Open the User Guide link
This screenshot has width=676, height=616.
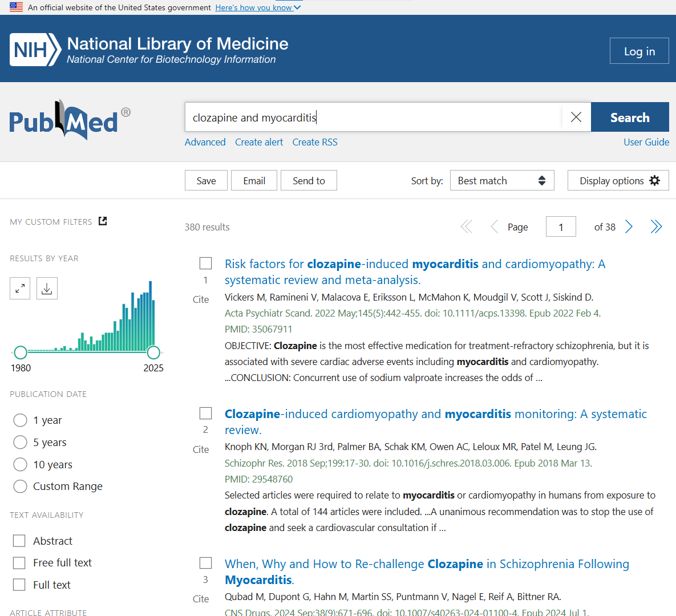pos(646,142)
